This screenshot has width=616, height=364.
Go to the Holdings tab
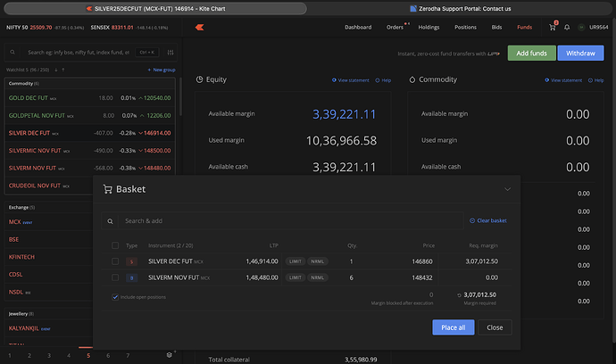point(428,28)
